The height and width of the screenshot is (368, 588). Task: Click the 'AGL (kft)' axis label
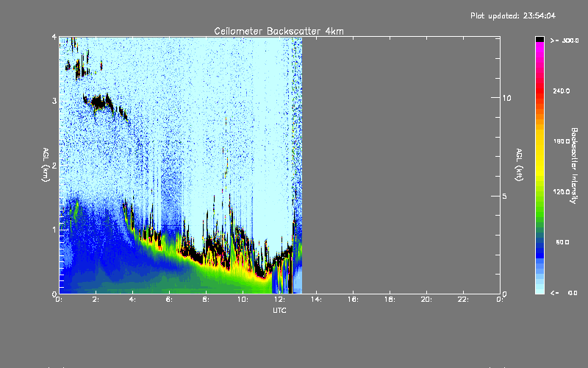click(x=519, y=165)
